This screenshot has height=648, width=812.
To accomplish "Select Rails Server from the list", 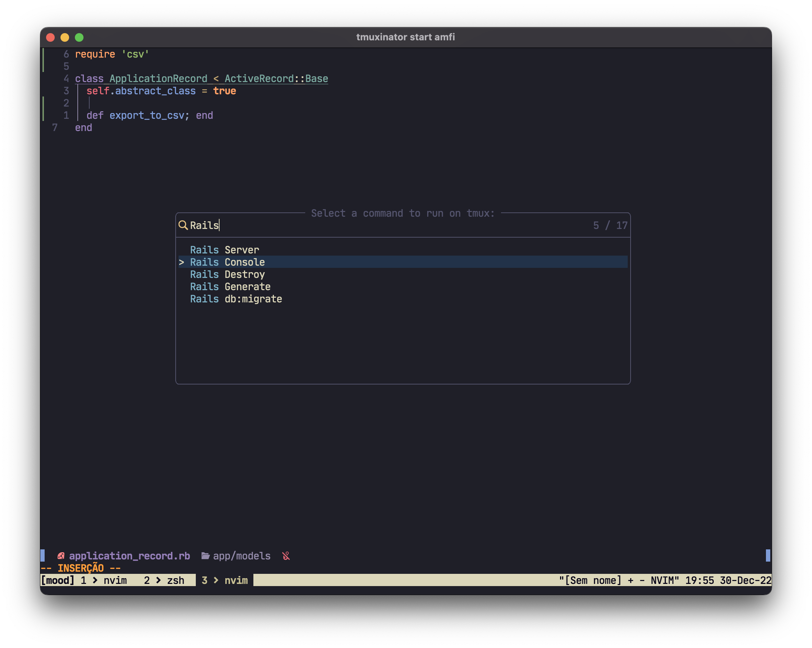I will (x=225, y=250).
